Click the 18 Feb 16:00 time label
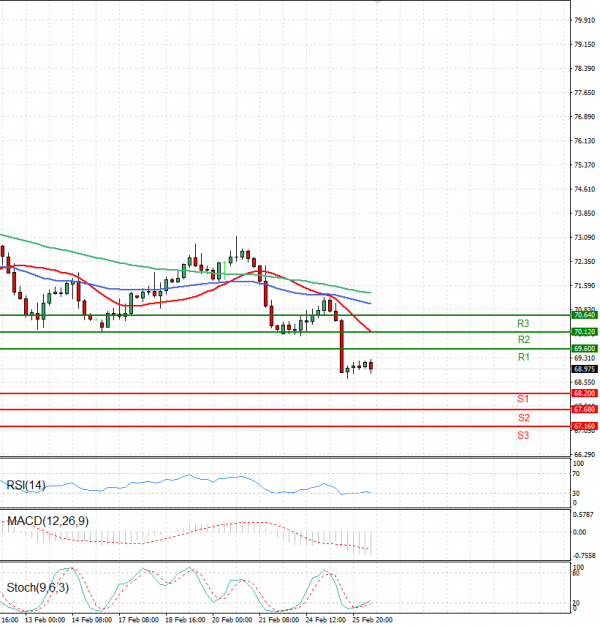The image size is (600, 626). 185,620
